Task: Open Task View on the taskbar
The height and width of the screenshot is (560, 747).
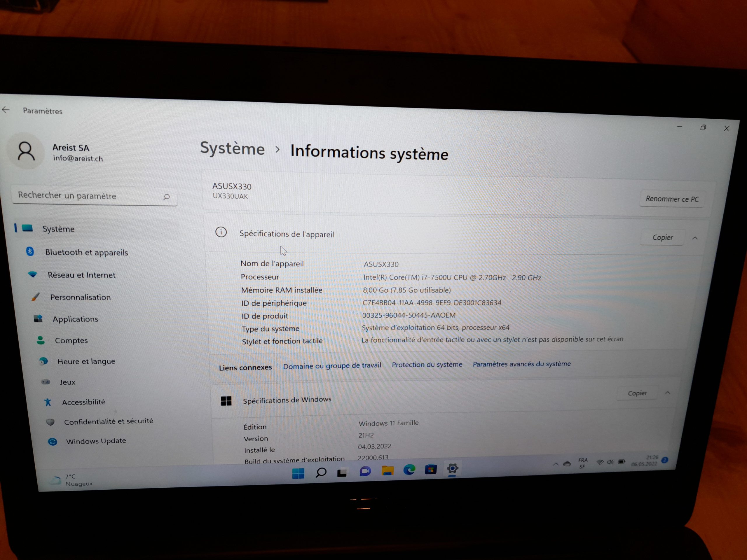Action: tap(342, 472)
